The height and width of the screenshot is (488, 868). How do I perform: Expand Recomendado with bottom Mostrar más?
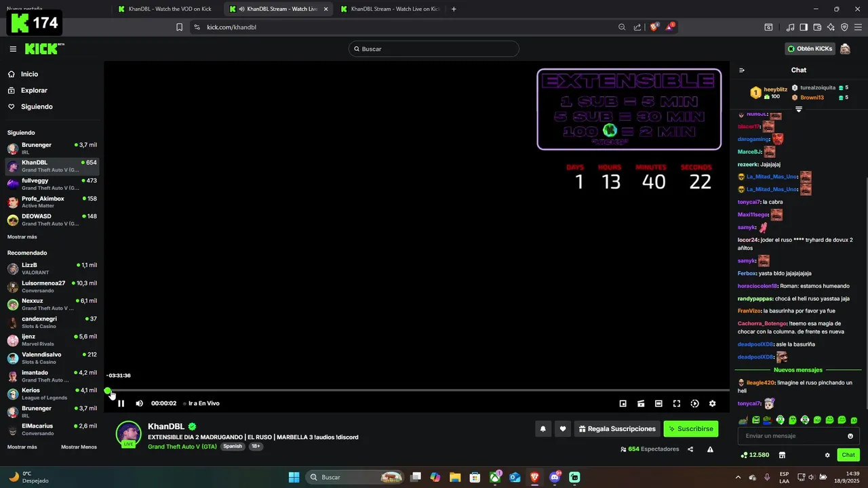tap(22, 447)
